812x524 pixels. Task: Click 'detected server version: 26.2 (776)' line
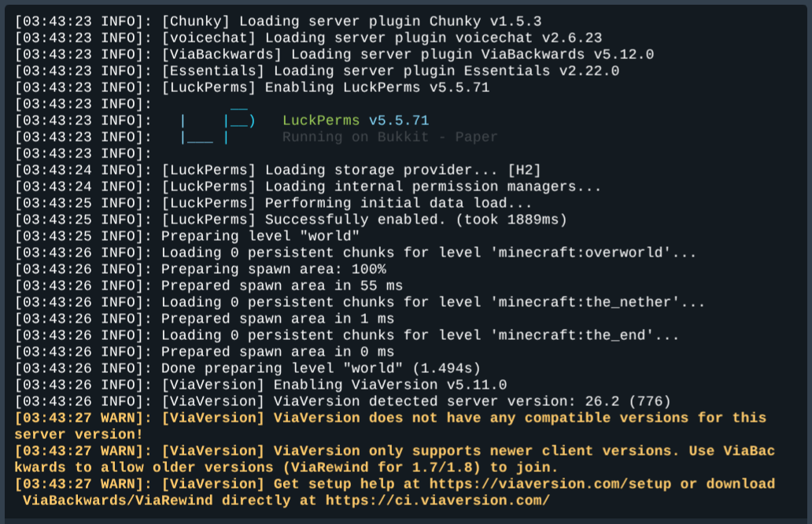[343, 402]
